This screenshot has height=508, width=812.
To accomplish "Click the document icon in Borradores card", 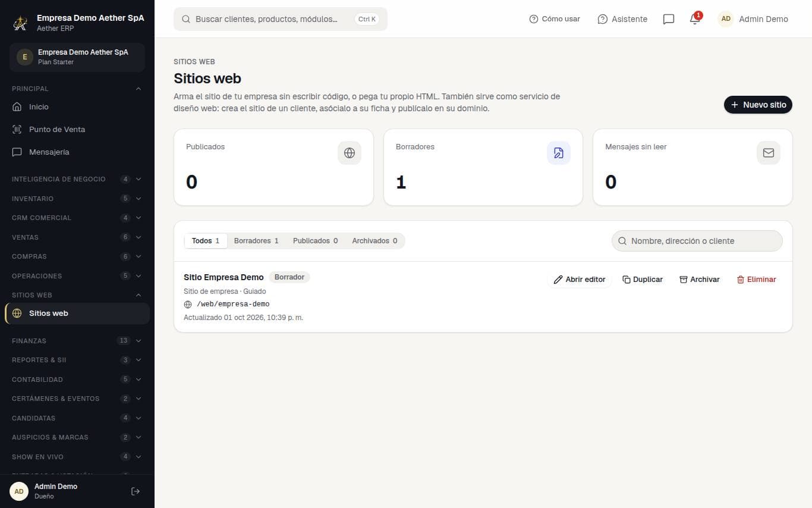I will [559, 153].
